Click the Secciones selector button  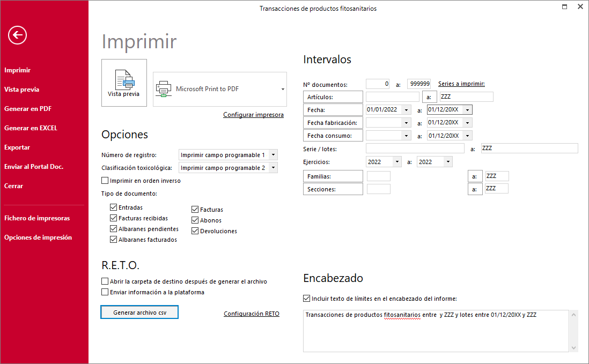(x=333, y=189)
